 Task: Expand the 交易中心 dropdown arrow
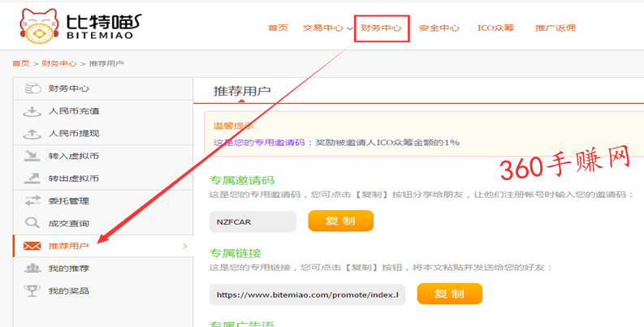349,28
